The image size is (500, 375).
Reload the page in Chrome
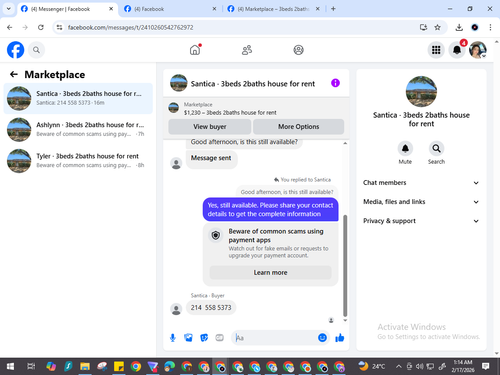tap(41, 27)
